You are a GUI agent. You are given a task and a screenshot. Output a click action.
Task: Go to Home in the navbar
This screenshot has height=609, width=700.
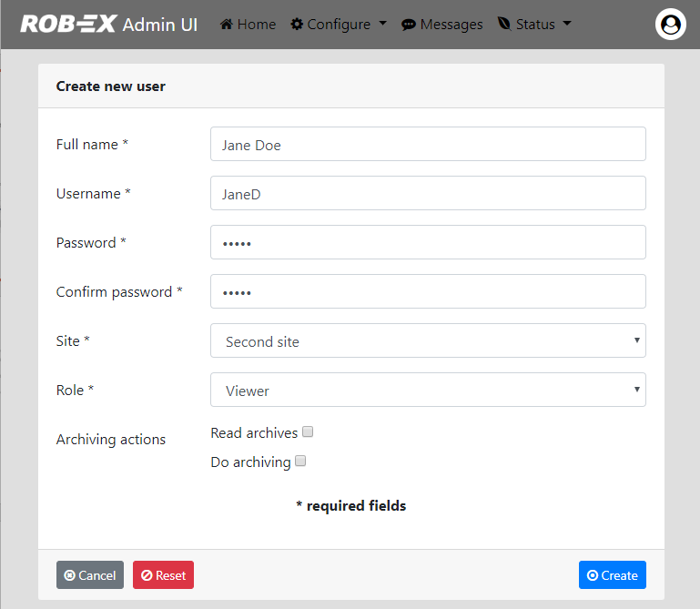tap(248, 24)
